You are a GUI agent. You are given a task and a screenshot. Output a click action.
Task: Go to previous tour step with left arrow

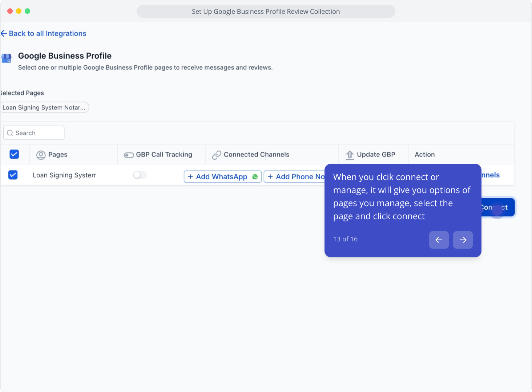(x=439, y=240)
